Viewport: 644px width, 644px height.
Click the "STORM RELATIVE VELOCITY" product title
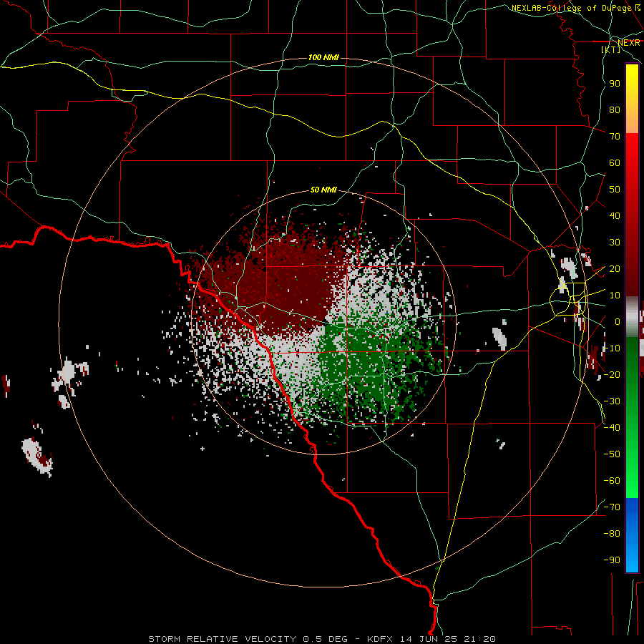point(222,639)
